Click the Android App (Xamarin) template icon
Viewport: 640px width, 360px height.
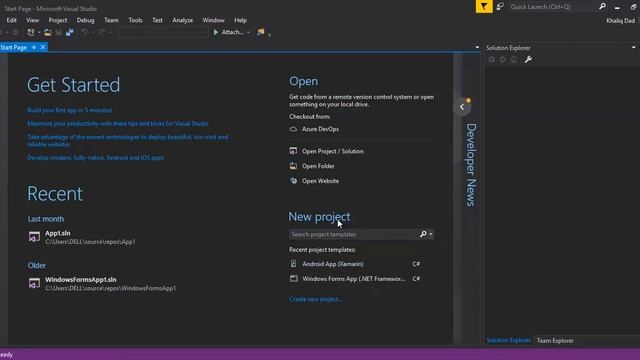pyautogui.click(x=293, y=264)
